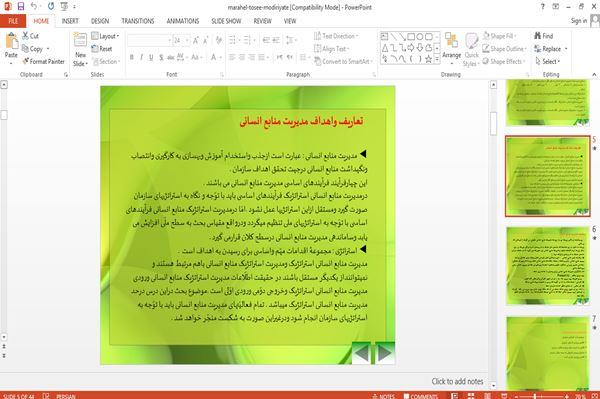Open the Select dropdown in Editing
Image resolution: width=600 pixels, height=399 pixels.
point(548,61)
